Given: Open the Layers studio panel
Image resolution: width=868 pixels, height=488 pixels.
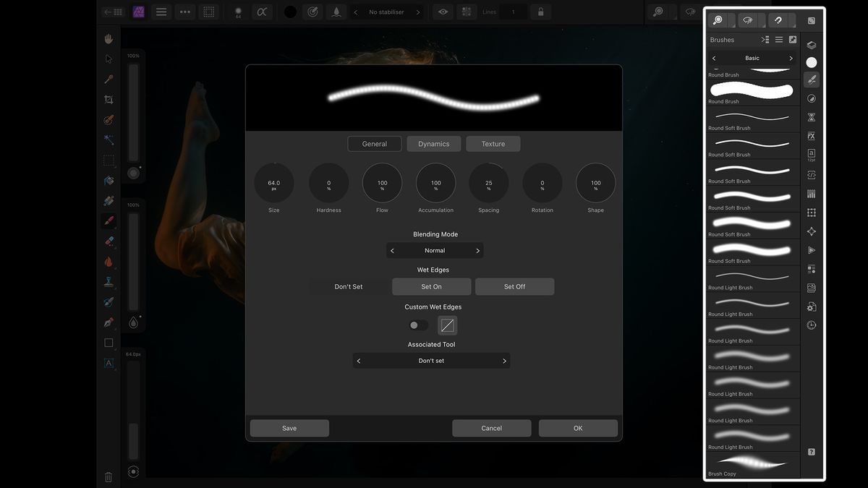Looking at the screenshot, I should [x=812, y=44].
